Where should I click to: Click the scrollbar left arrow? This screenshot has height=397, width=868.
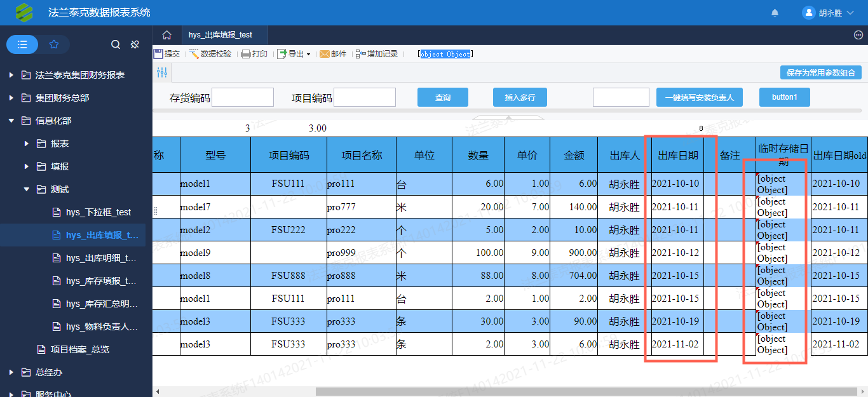click(158, 391)
